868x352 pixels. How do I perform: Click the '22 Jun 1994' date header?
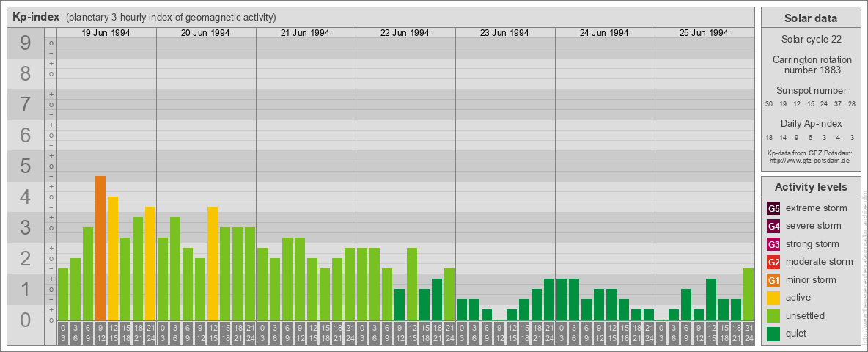coord(405,33)
